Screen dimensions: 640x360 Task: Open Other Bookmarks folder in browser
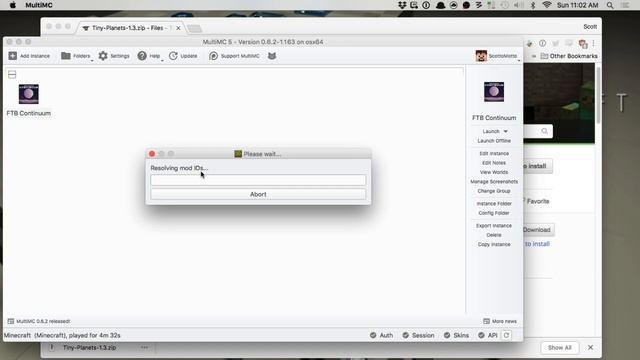pos(569,56)
